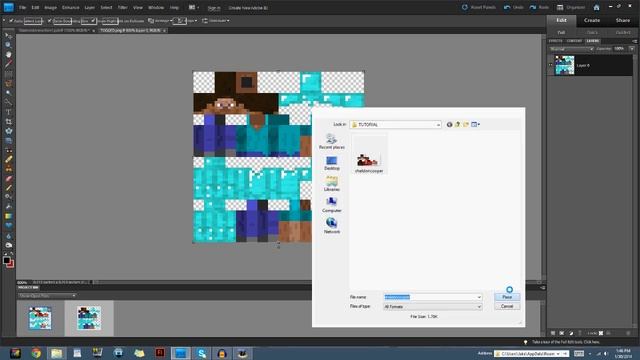Click create new folder icon in dialog

(x=466, y=124)
